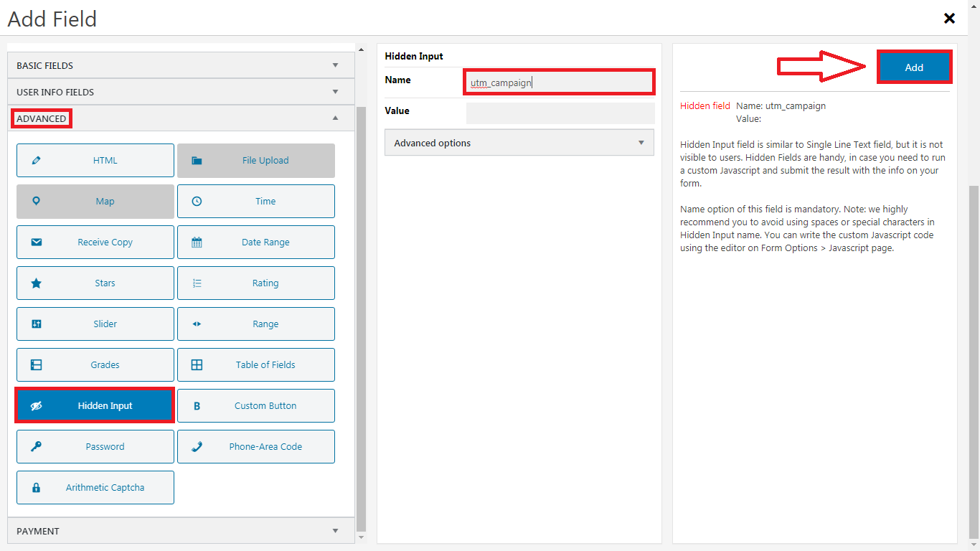The image size is (980, 551).
Task: Select the Phone-Area Code phone icon
Action: point(197,446)
